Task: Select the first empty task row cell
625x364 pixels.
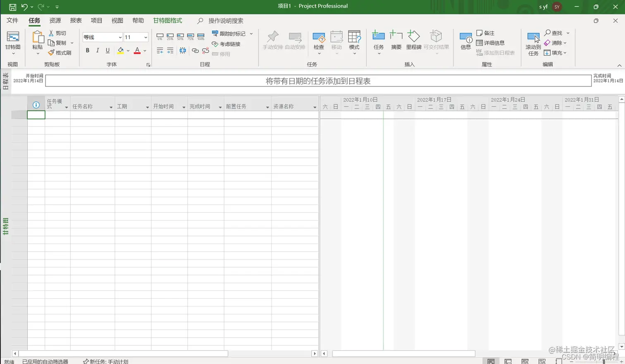Action: (x=36, y=115)
